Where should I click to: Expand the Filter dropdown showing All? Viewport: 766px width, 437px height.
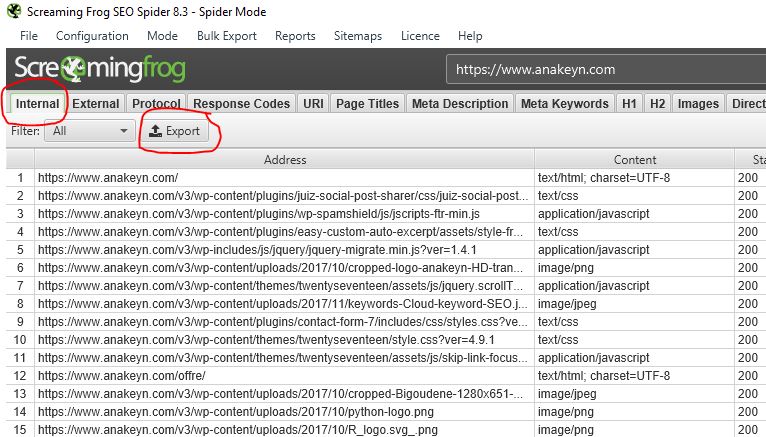point(89,131)
